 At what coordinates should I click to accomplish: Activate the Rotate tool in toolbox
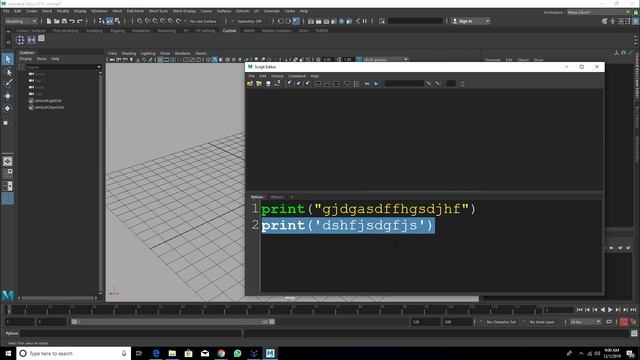8,108
